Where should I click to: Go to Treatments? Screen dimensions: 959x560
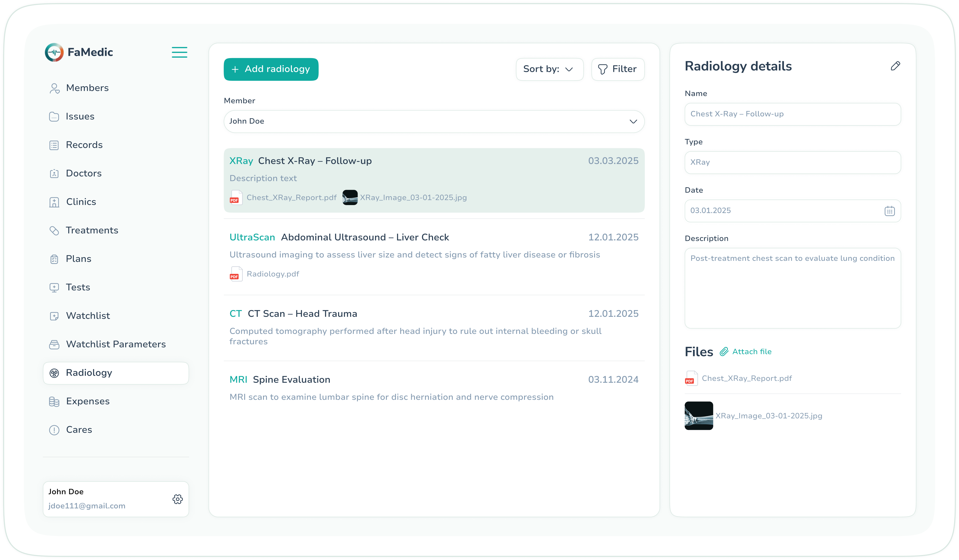[x=116, y=230]
